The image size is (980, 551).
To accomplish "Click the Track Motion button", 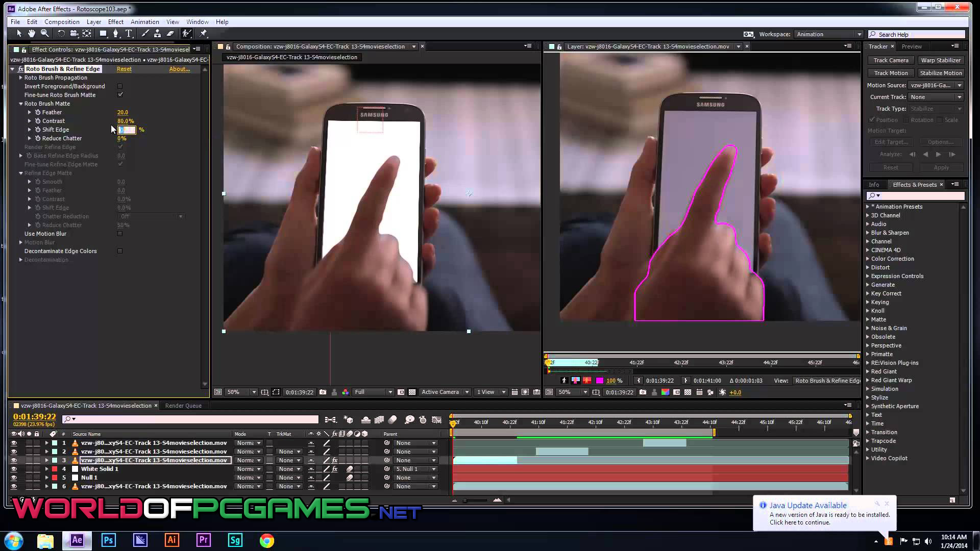I will pyautogui.click(x=891, y=73).
